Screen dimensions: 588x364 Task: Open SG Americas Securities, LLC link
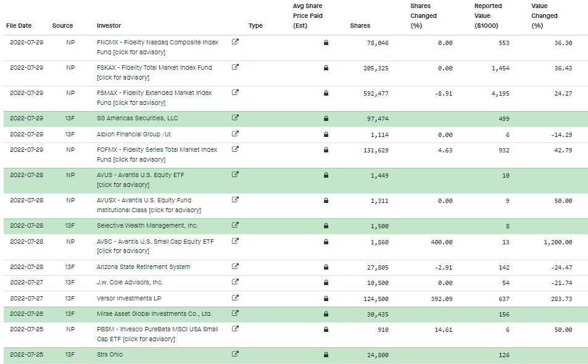(x=137, y=118)
